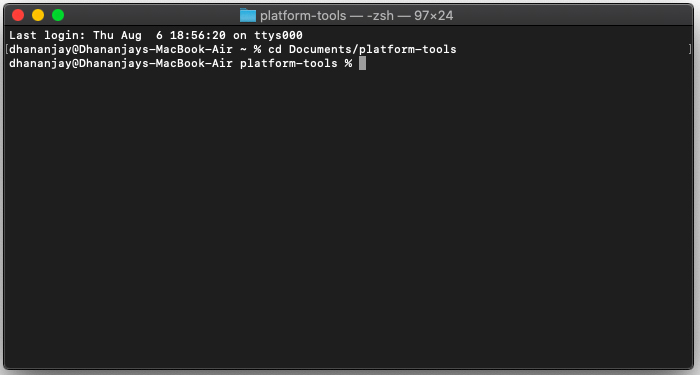
Task: Click the blue folder proxy icon in title bar
Action: click(247, 15)
